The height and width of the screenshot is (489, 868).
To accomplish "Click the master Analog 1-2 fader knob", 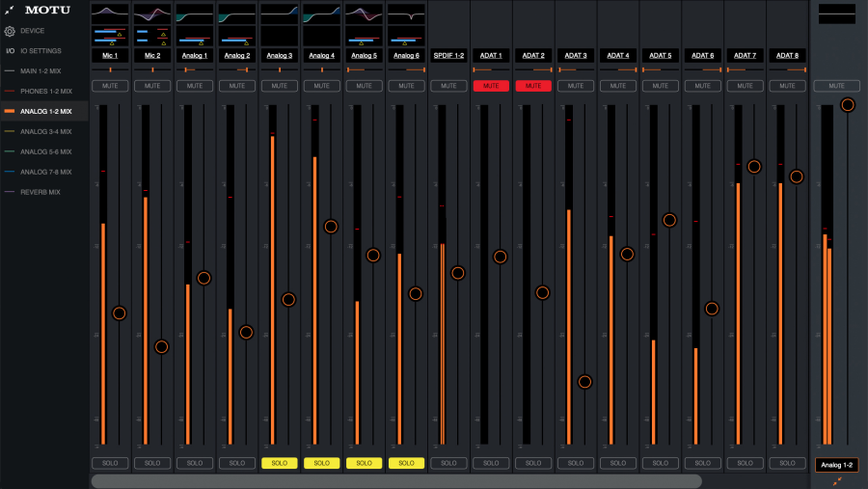I will pos(848,105).
